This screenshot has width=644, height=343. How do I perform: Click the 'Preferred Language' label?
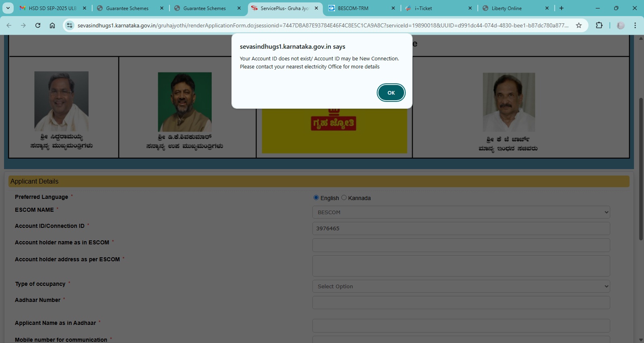pyautogui.click(x=41, y=197)
